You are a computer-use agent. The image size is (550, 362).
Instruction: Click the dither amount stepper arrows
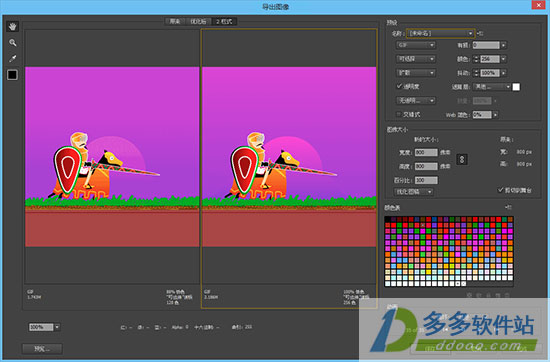pyautogui.click(x=476, y=73)
